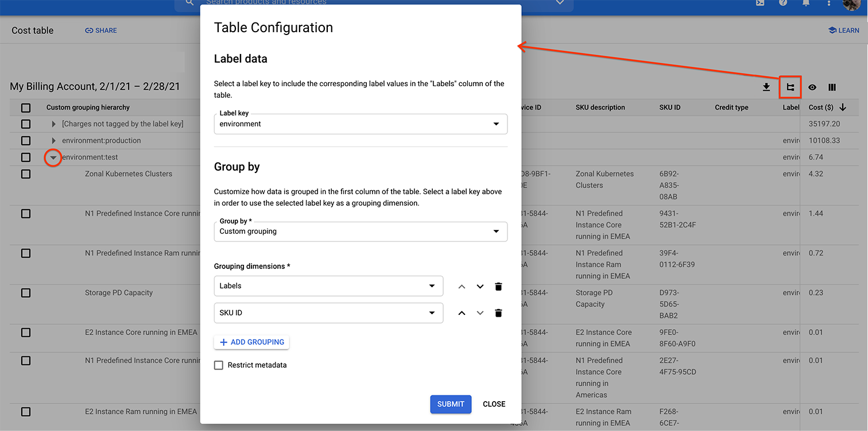Open the Label key dropdown
The height and width of the screenshot is (431, 868).
click(361, 124)
